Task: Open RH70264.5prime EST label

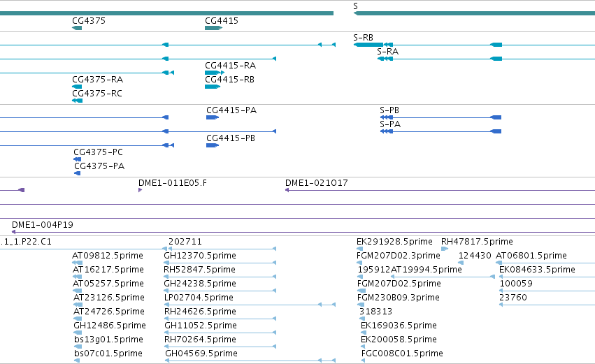Action: point(201,340)
